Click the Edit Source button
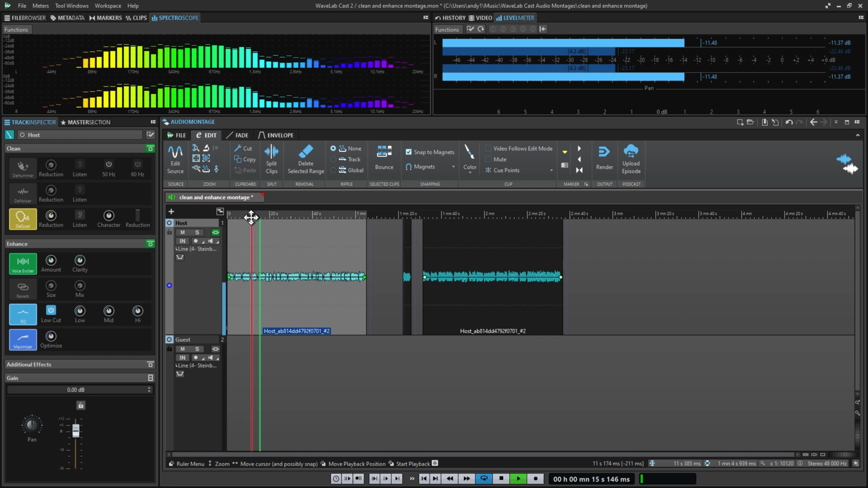The width and height of the screenshot is (868, 488). click(x=175, y=159)
